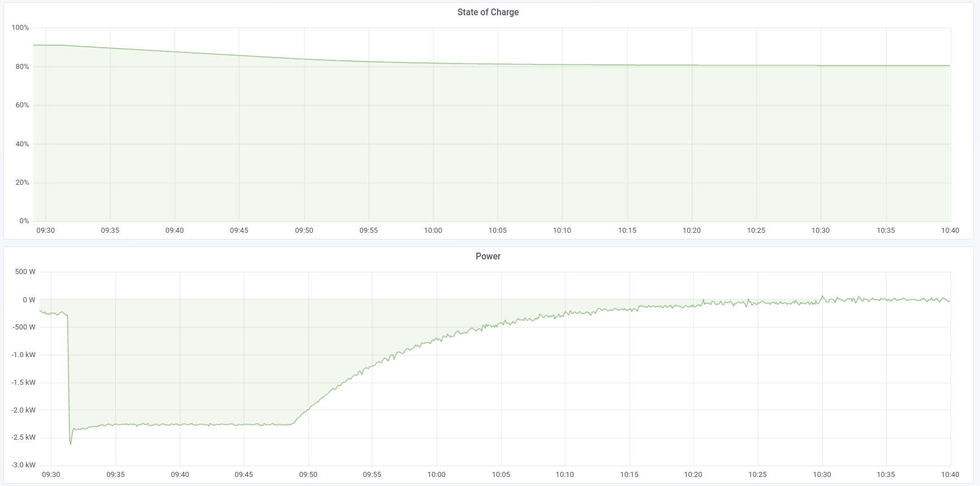Click the 60% y-axis label
This screenshot has width=980, height=486.
pyautogui.click(x=22, y=105)
